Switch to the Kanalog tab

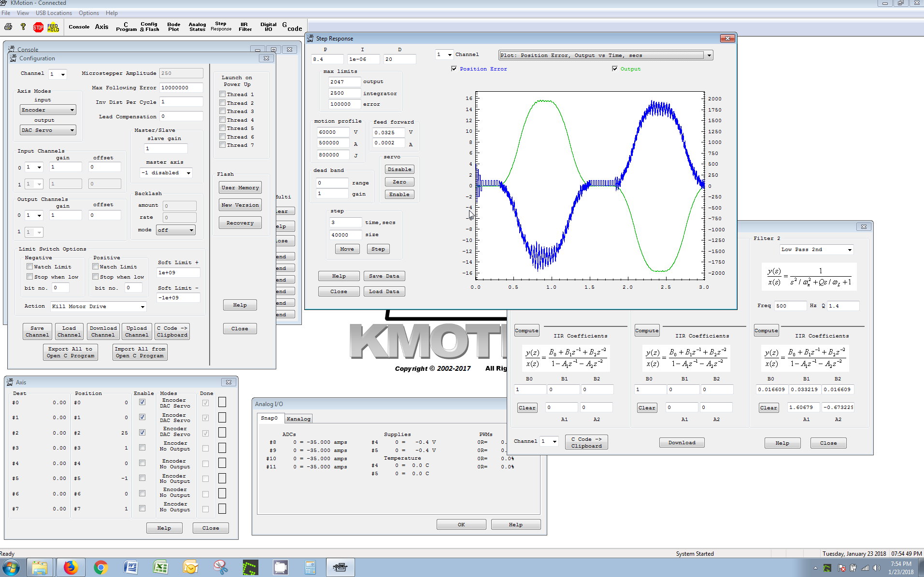tap(298, 419)
